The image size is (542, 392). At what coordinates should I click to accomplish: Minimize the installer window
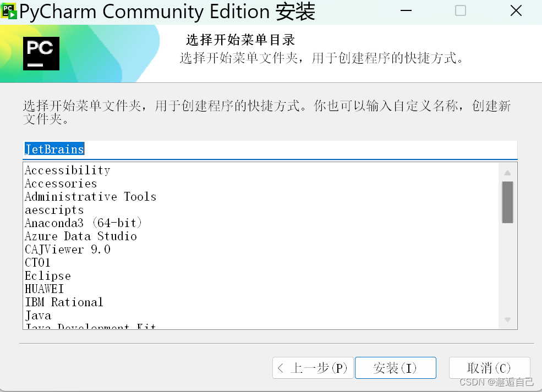pos(406,10)
